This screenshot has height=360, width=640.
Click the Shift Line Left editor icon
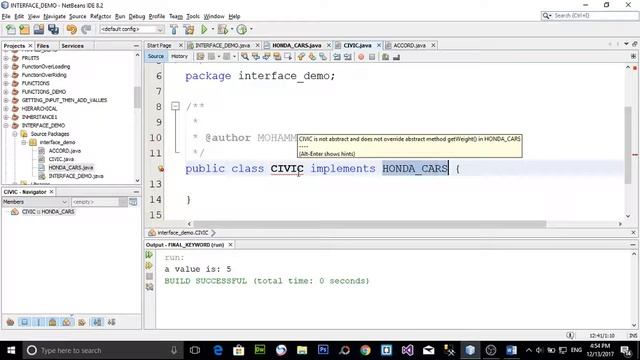tap(337, 57)
